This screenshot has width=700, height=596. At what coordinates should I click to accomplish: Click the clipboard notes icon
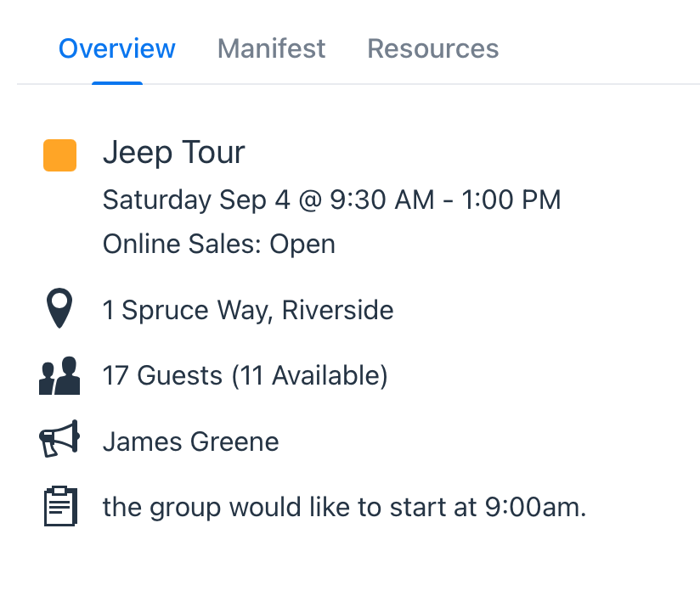[60, 506]
